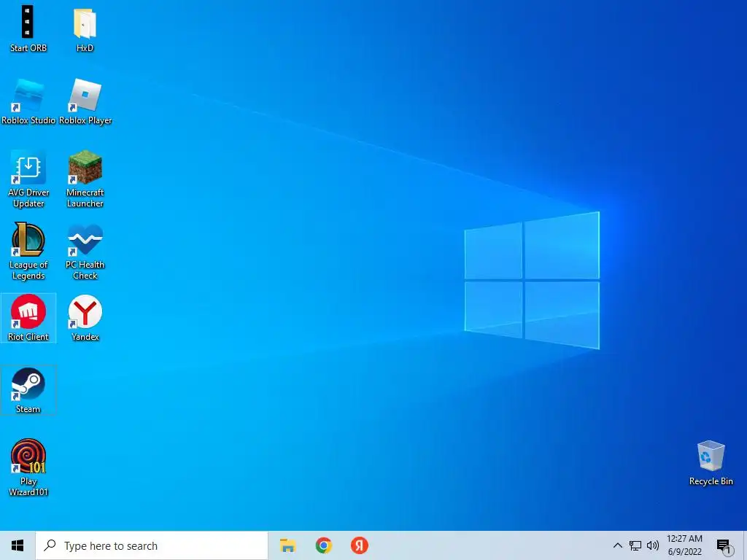Select the Recycle Bin icon
This screenshot has height=560, width=747.
tap(711, 463)
